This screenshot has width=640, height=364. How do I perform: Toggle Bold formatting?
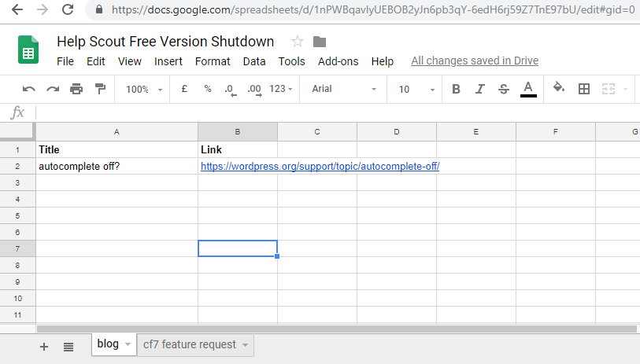pos(456,90)
